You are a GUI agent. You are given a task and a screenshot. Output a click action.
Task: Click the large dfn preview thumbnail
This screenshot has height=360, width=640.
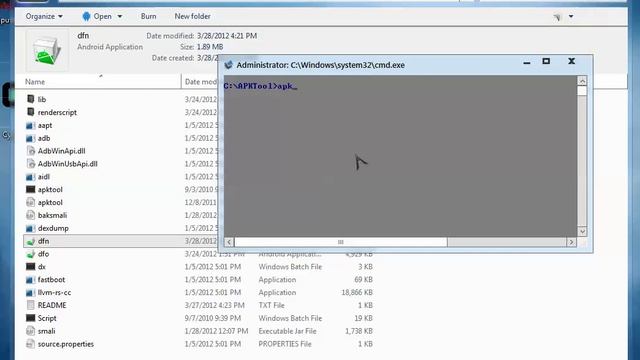[x=47, y=50]
